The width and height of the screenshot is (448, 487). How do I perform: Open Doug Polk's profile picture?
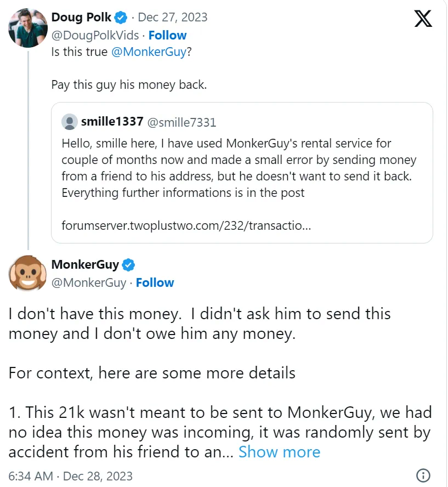(x=28, y=27)
